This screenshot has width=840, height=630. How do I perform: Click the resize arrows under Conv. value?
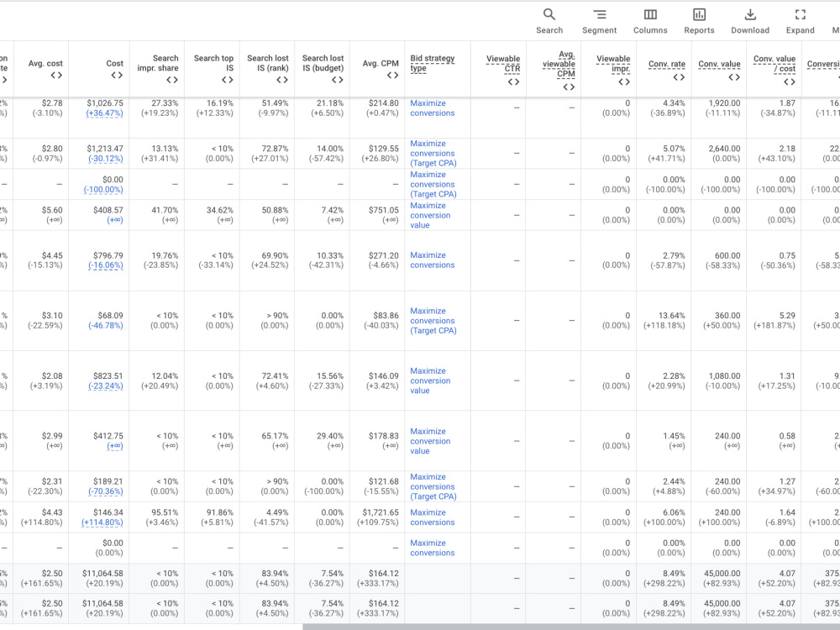coord(734,77)
